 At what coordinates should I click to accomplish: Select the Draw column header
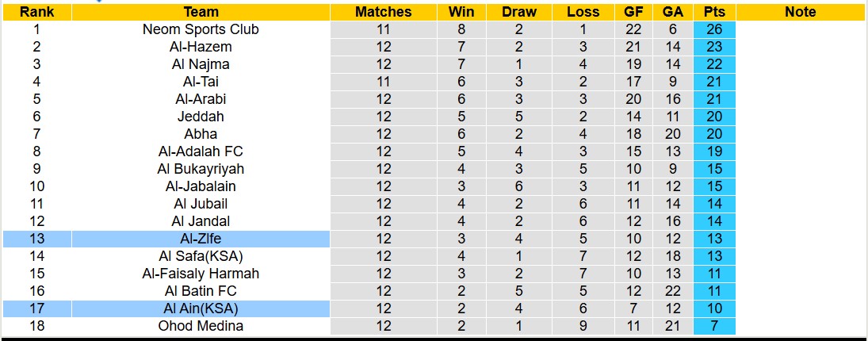(519, 12)
